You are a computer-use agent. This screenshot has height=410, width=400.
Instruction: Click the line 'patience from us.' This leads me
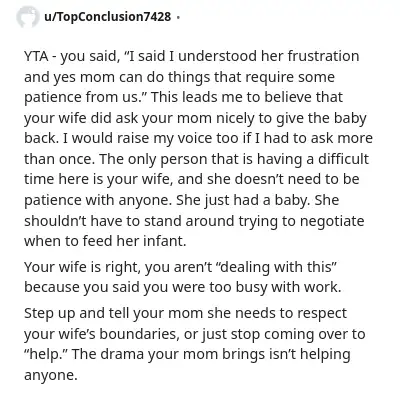click(183, 97)
